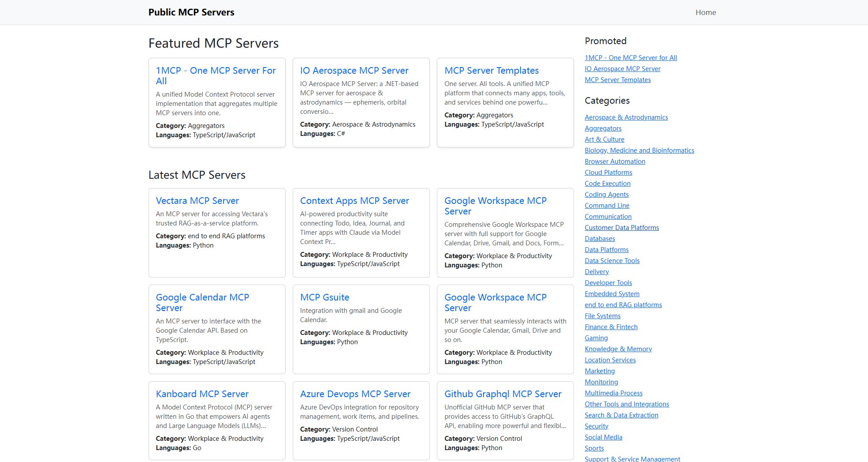The image size is (868, 462).
Task: Click promoted link 1MCP - One MCP Server for All
Action: (x=631, y=58)
